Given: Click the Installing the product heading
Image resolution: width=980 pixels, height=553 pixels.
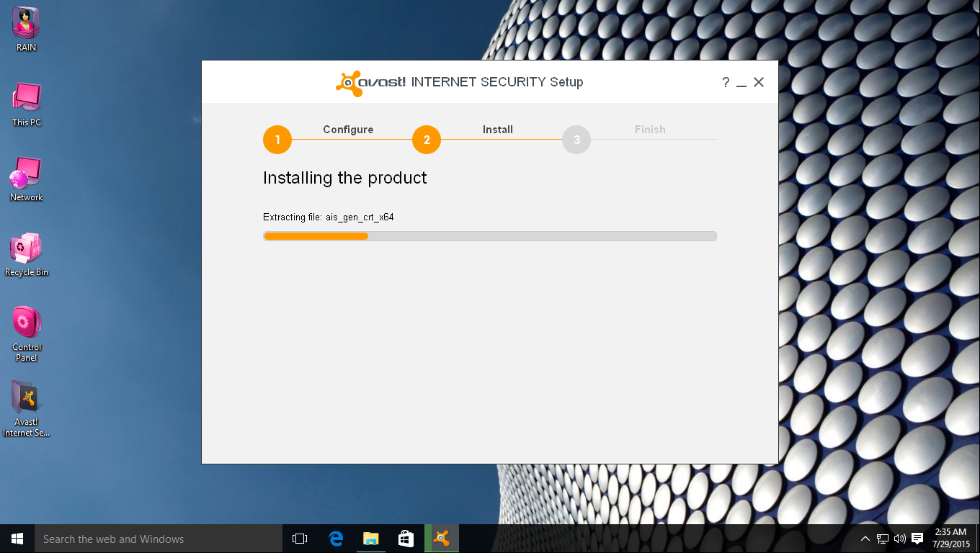Looking at the screenshot, I should [344, 178].
